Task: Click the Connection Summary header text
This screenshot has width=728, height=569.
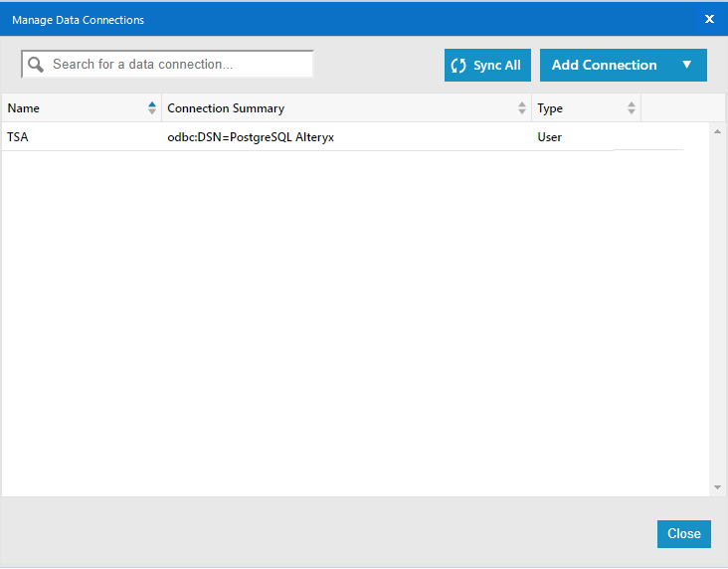Action: (x=226, y=108)
